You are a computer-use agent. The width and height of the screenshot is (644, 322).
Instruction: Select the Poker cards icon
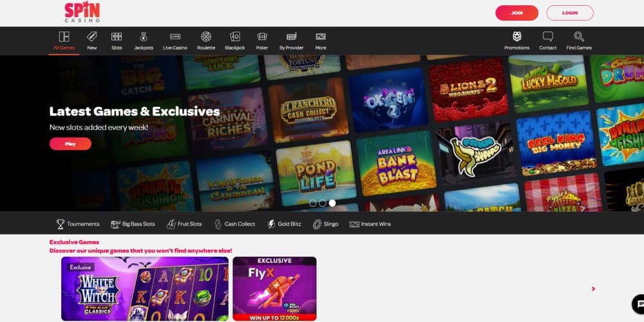(262, 37)
